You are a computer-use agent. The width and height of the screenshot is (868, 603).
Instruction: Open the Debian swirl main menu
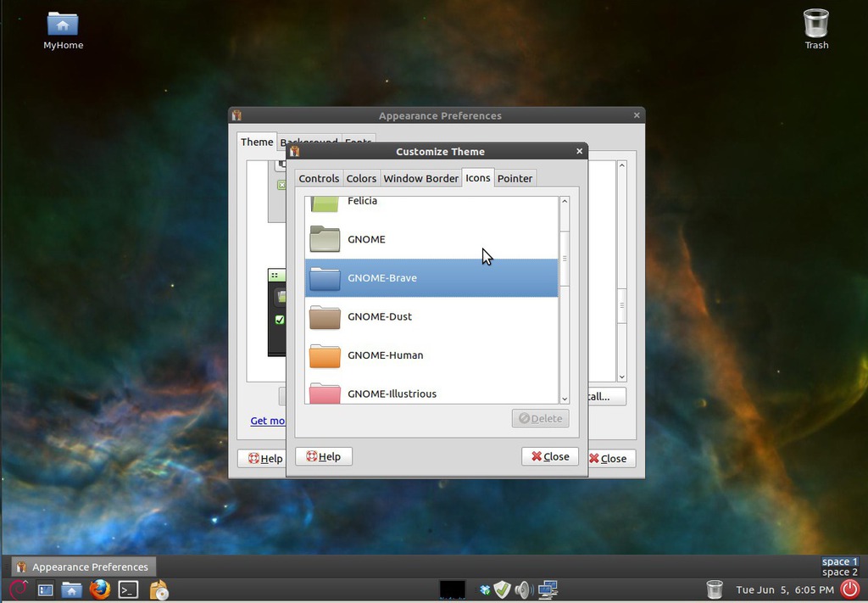tap(18, 590)
